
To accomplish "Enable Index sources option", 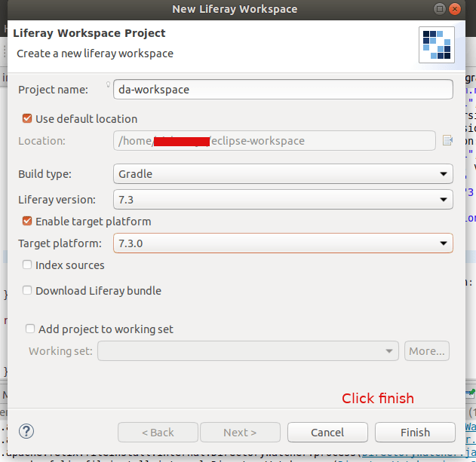I will point(28,265).
